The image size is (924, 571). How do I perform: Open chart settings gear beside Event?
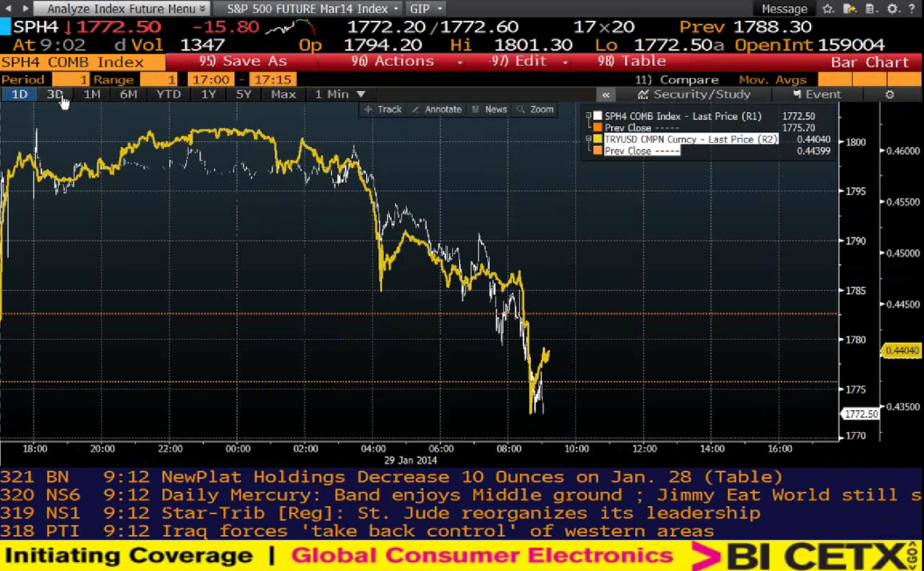[x=890, y=94]
